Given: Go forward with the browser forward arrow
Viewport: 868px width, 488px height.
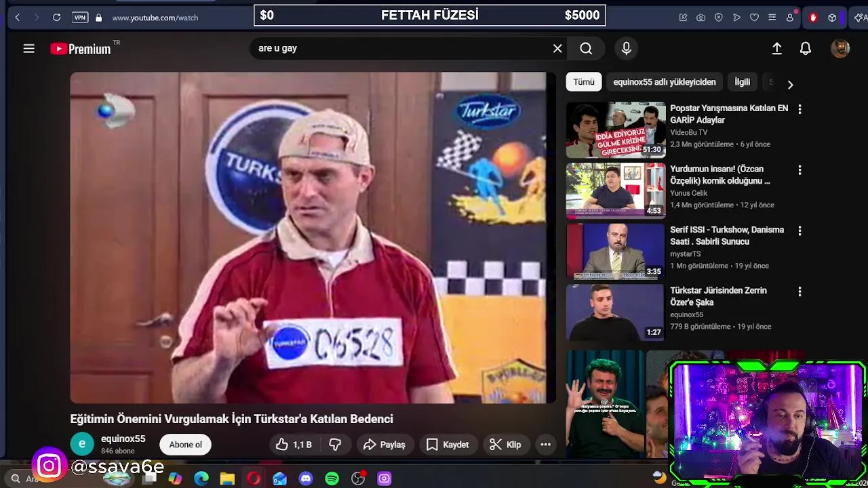Looking at the screenshot, I should [x=37, y=18].
